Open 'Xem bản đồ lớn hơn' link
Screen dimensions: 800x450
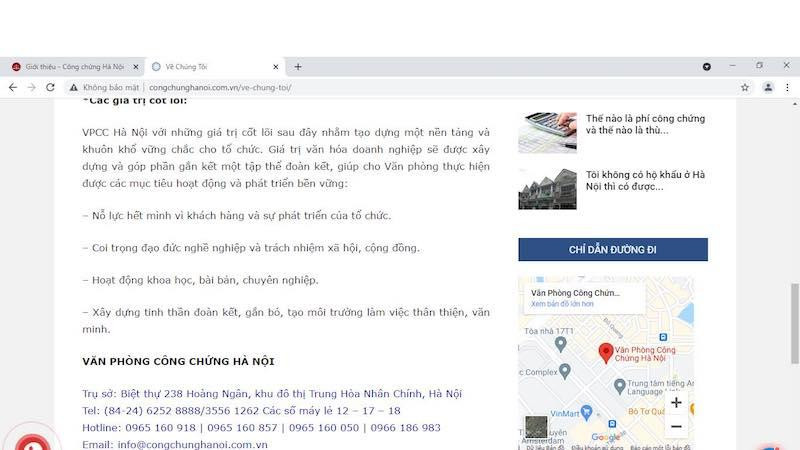[562, 304]
